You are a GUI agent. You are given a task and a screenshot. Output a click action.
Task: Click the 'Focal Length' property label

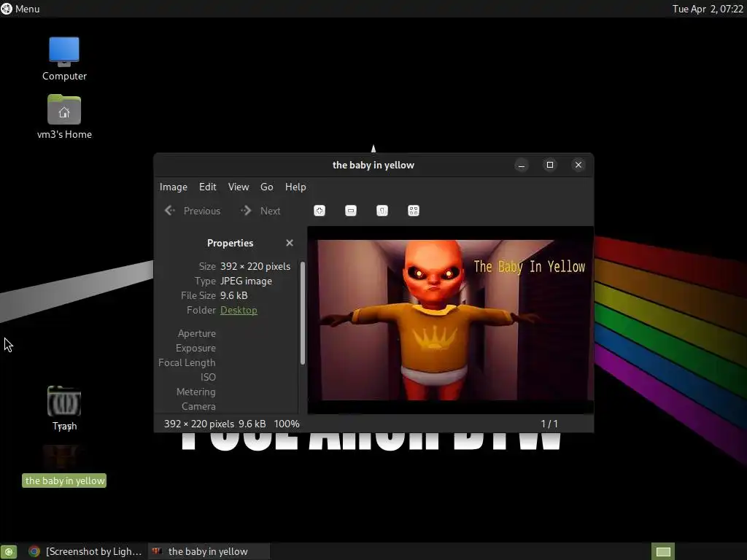click(187, 362)
